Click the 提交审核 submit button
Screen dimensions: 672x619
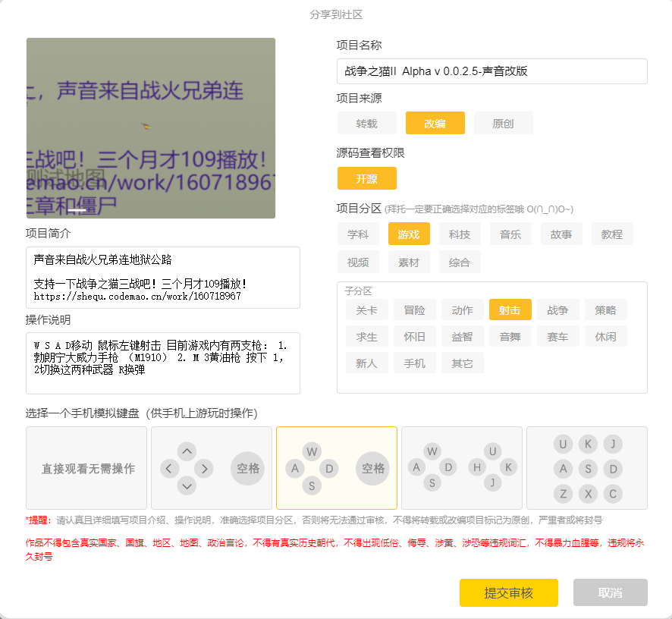[x=508, y=592]
